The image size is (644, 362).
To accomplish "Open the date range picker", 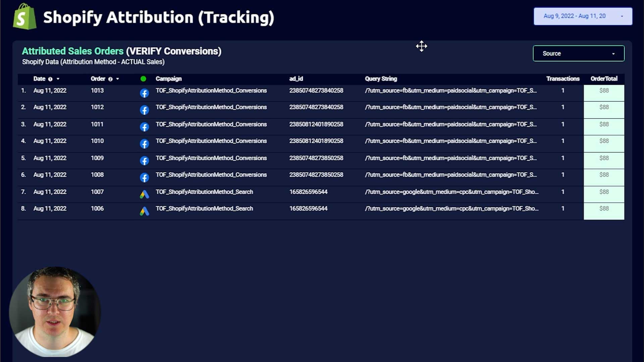I will (583, 16).
